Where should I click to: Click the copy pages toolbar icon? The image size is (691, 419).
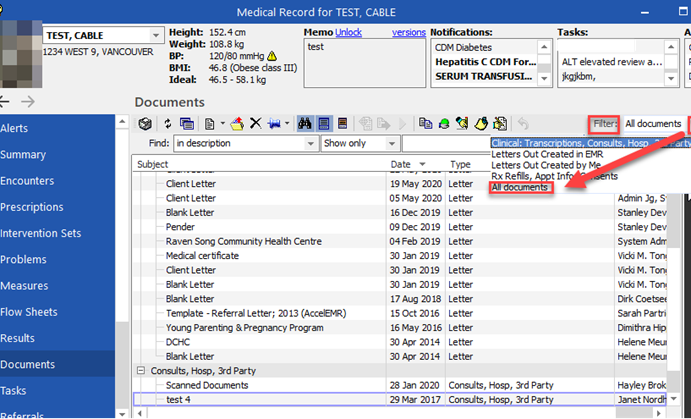pyautogui.click(x=425, y=124)
